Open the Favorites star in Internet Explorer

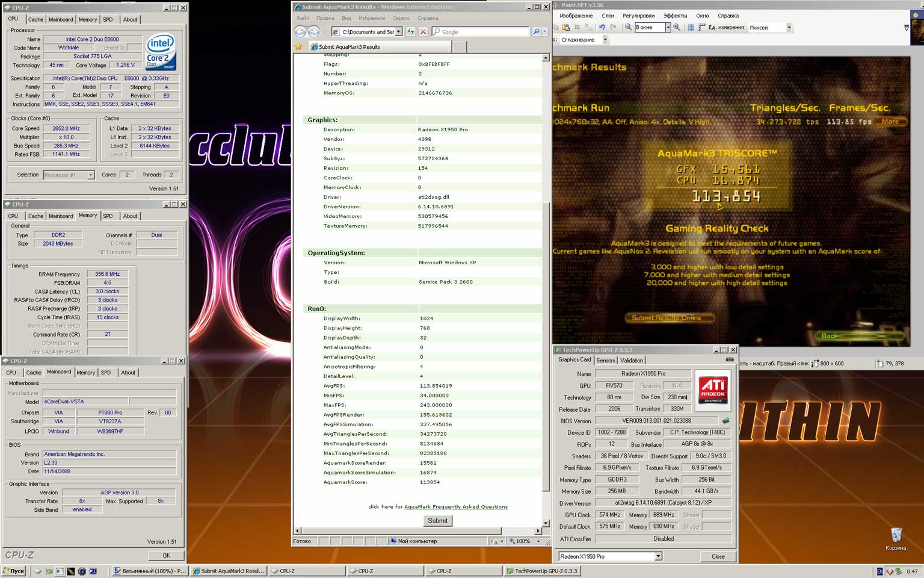tap(299, 46)
